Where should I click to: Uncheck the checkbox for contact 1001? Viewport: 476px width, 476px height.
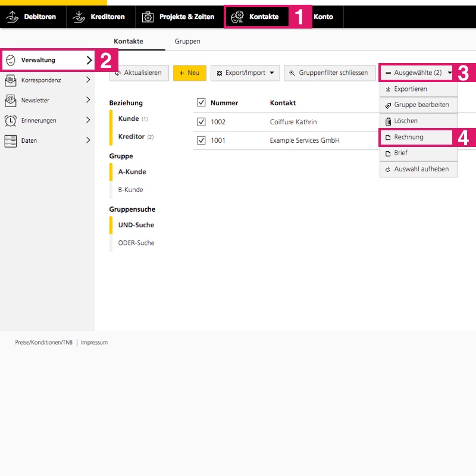click(201, 140)
